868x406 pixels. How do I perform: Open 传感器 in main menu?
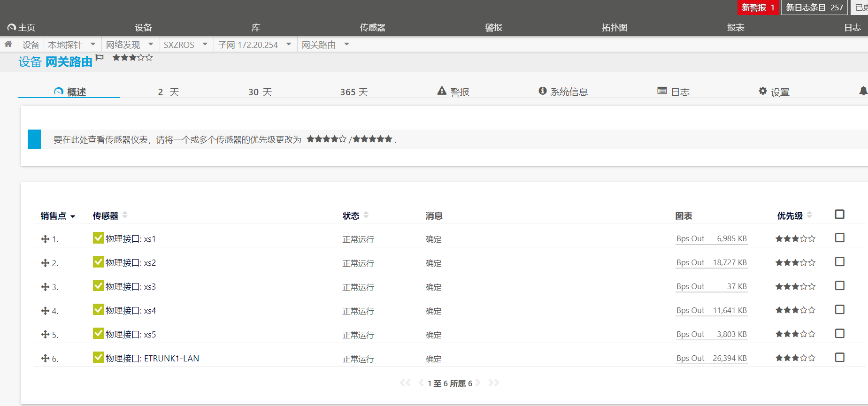tap(372, 27)
